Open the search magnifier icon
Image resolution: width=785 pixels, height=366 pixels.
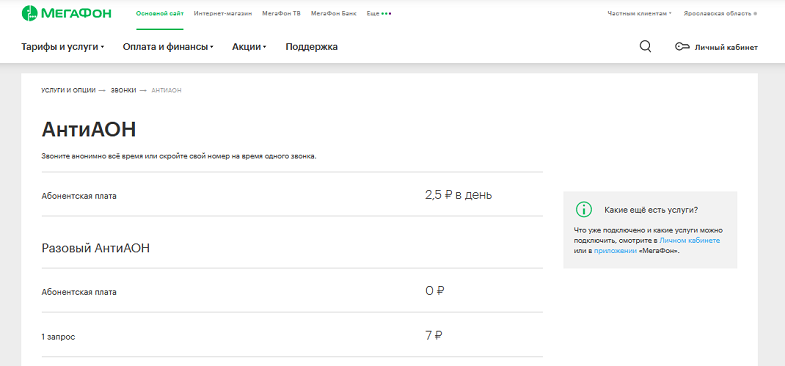(x=645, y=47)
